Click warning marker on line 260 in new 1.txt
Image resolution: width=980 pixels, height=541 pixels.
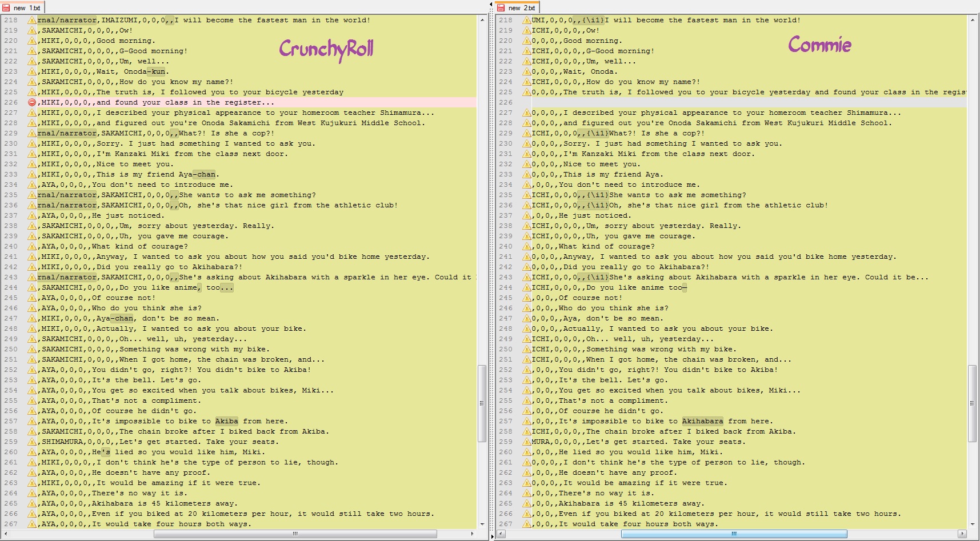pos(32,452)
